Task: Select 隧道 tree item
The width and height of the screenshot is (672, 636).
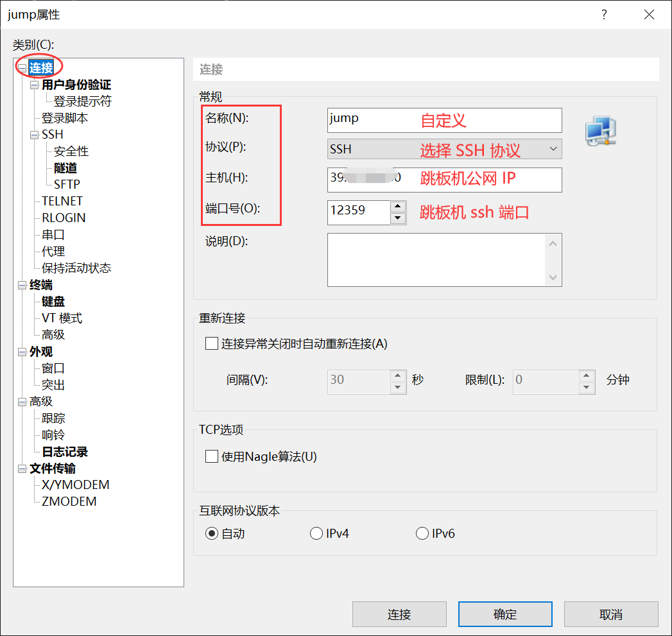Action: pyautogui.click(x=65, y=168)
